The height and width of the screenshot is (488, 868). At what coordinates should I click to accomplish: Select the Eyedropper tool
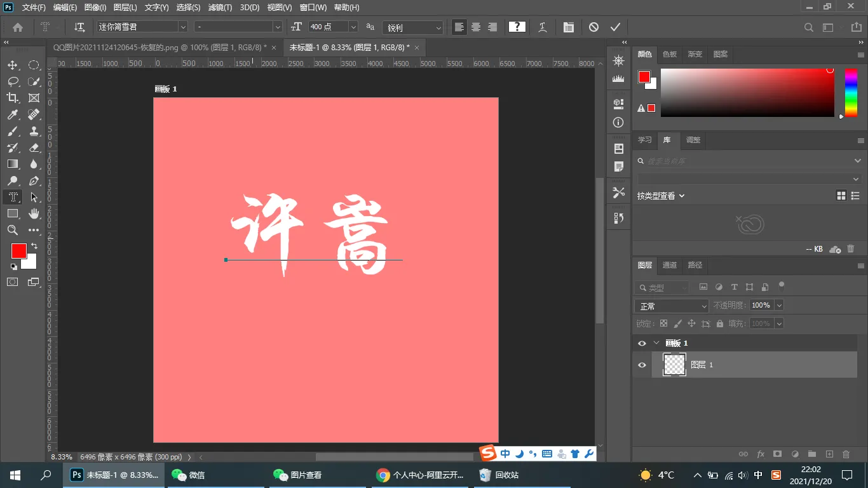click(x=13, y=114)
